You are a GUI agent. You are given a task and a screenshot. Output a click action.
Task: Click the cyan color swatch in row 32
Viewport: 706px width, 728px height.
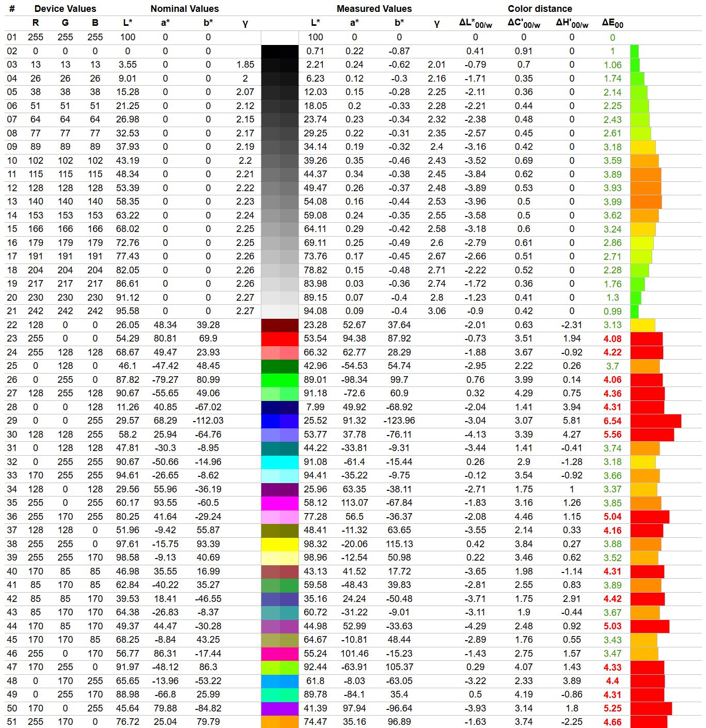pos(279,462)
